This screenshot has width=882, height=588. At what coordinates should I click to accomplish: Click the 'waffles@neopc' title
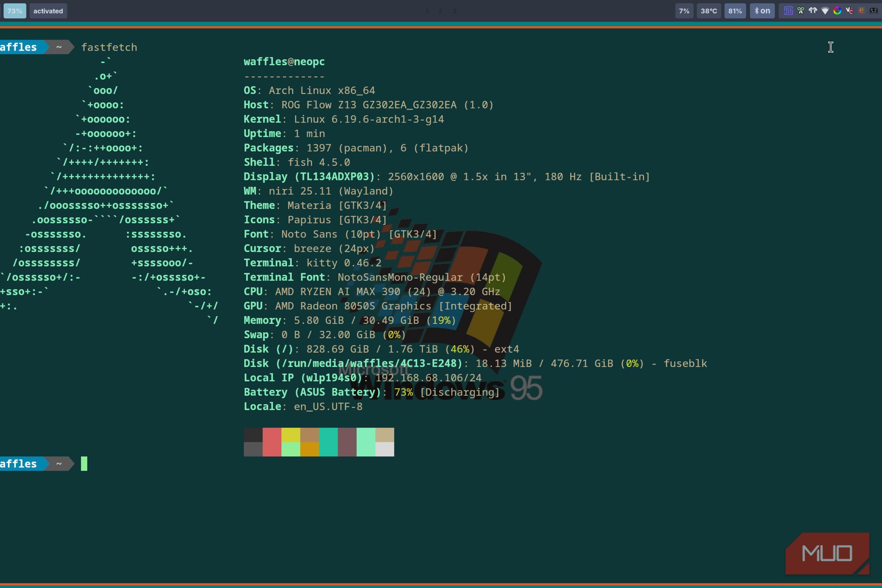click(284, 62)
